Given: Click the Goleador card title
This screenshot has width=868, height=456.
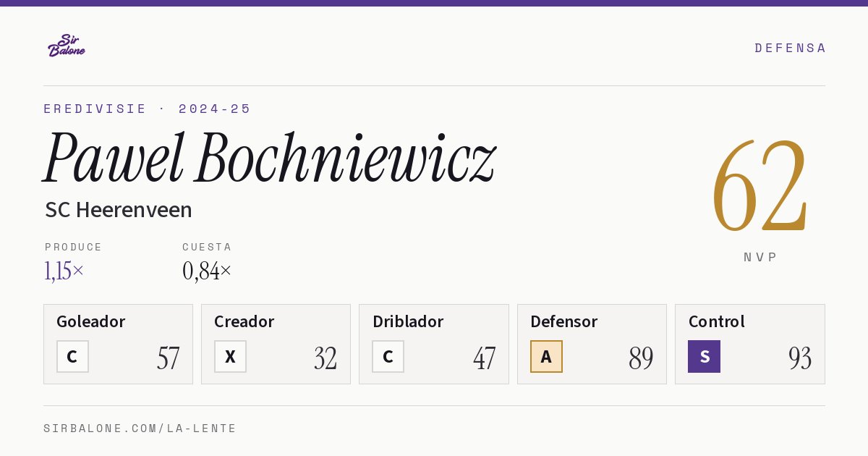Looking at the screenshot, I should (91, 321).
